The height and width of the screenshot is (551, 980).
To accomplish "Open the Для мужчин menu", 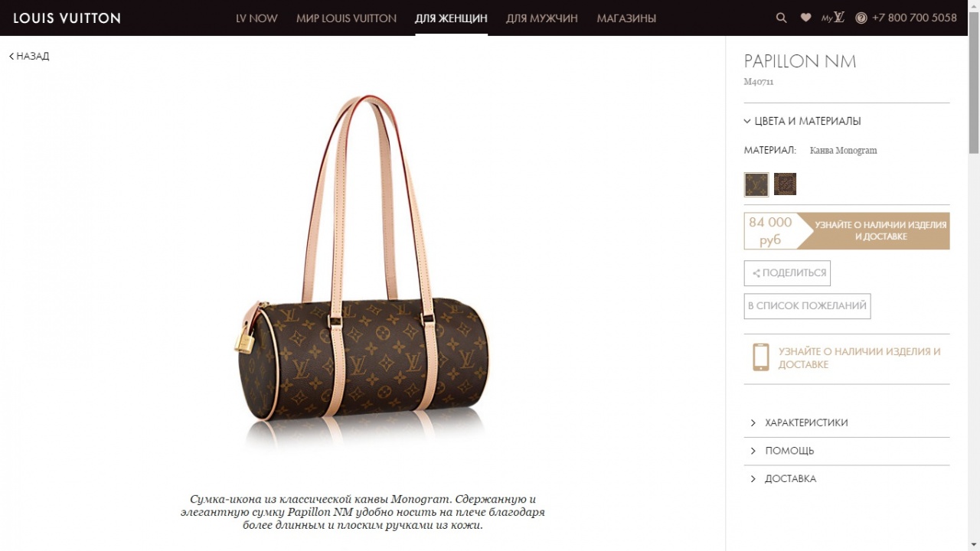I will pos(541,18).
